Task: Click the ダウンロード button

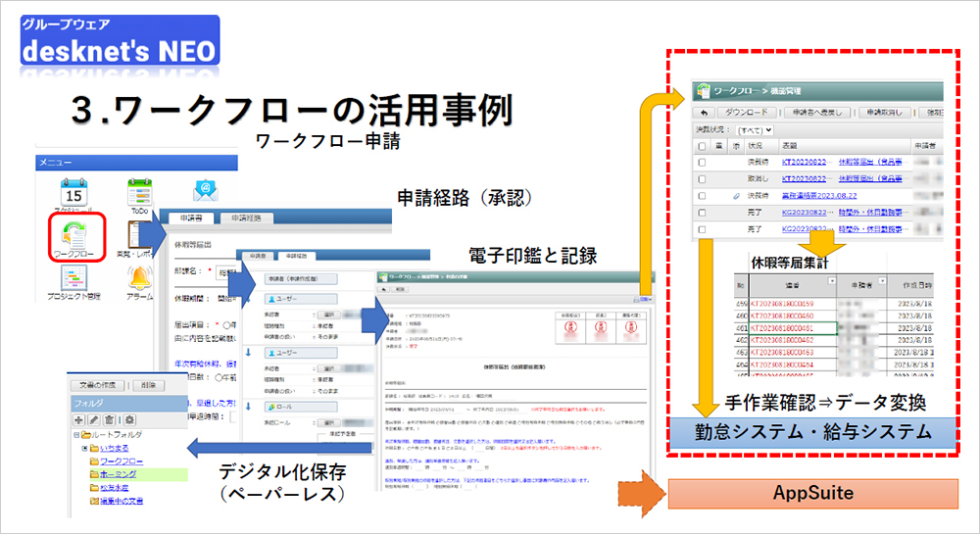Action: pos(746,113)
